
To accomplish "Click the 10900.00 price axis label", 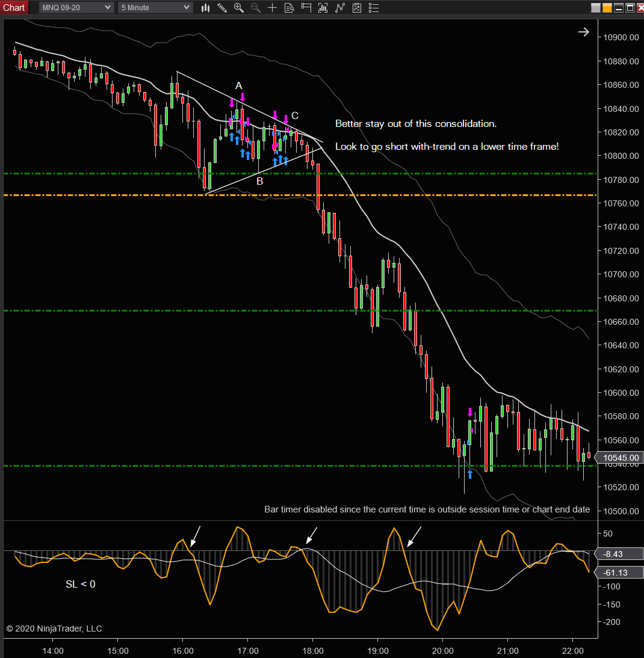I will [x=621, y=37].
